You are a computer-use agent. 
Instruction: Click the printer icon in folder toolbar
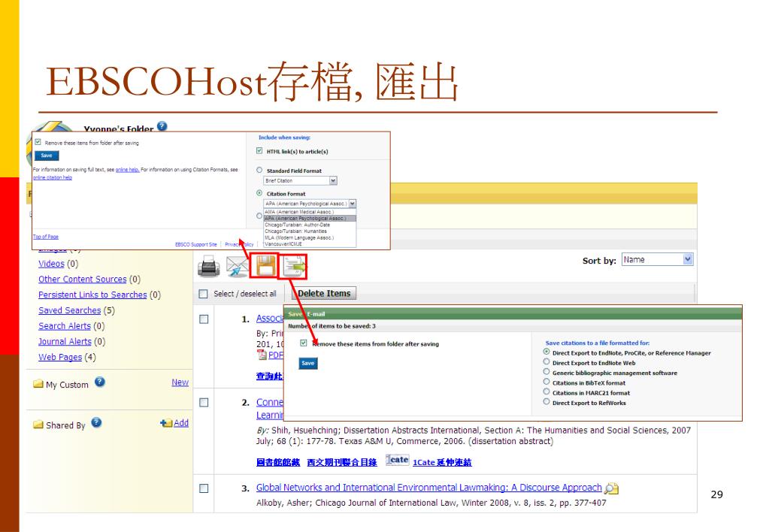pos(208,267)
